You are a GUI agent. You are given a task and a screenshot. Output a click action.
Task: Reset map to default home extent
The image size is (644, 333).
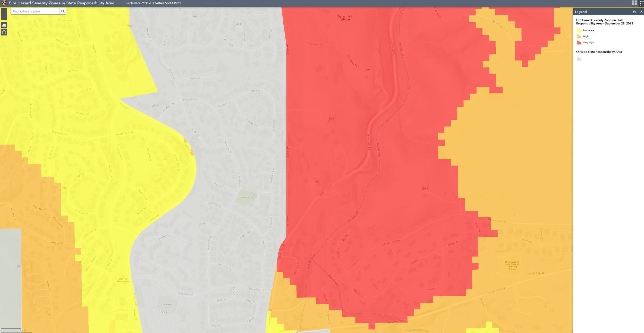(x=4, y=25)
